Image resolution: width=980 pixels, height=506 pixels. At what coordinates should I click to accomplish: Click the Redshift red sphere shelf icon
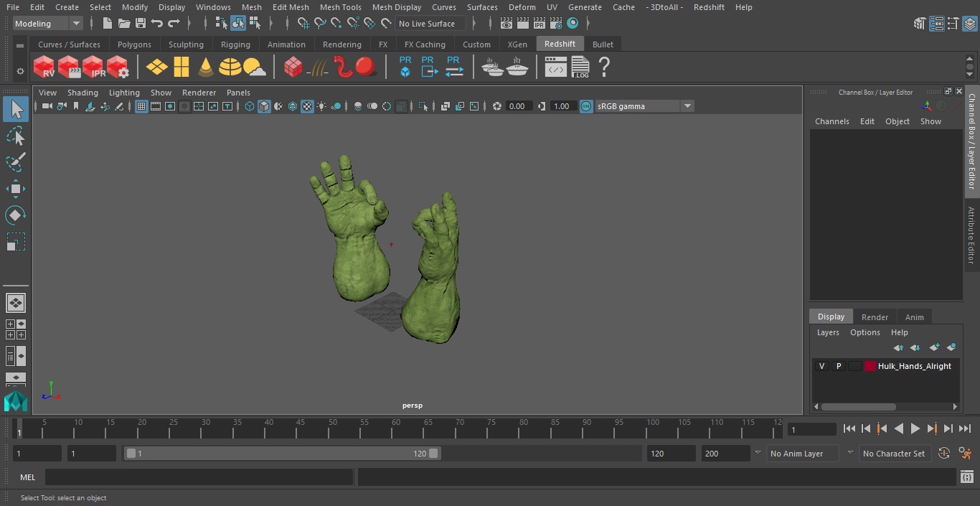pos(366,67)
